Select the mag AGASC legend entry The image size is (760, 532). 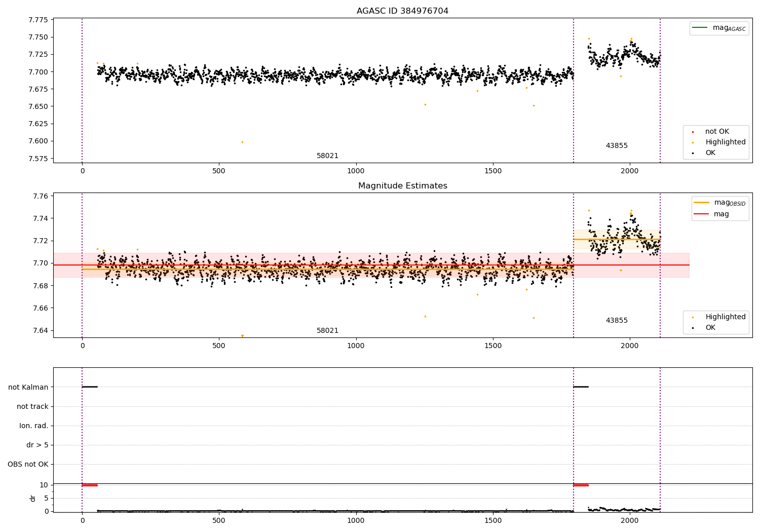tap(719, 28)
